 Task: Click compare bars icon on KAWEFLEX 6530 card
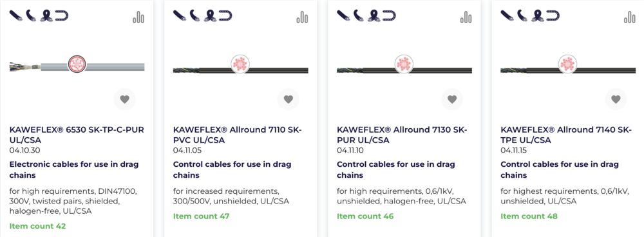click(138, 17)
